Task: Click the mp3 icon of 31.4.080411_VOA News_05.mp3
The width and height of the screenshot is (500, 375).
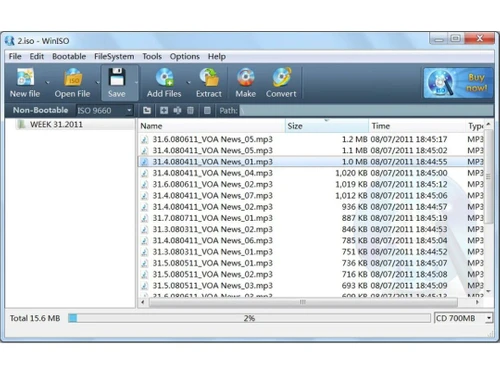Action: pyautogui.click(x=144, y=151)
